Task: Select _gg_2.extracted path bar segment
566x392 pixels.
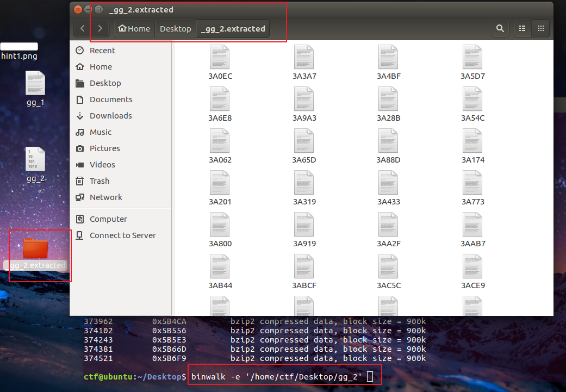Action: coord(233,28)
